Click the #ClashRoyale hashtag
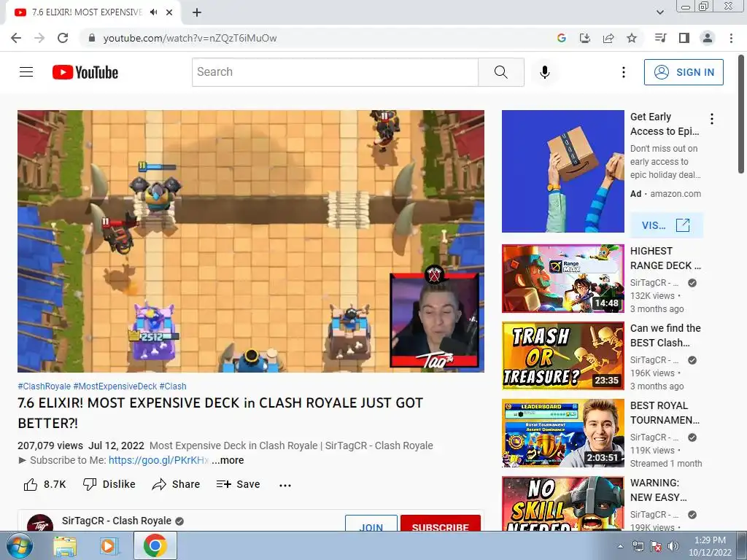747x560 pixels. click(44, 386)
